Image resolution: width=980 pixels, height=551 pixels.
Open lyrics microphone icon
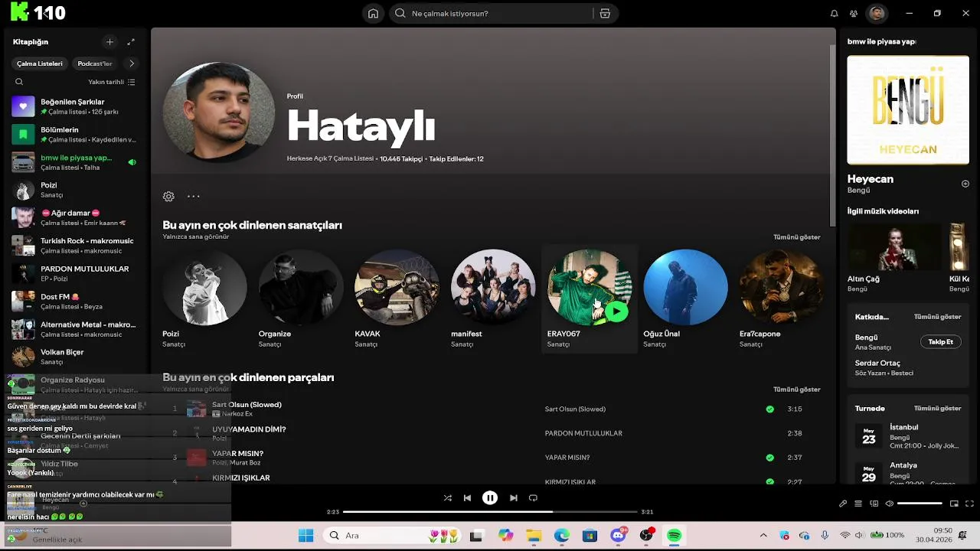[x=843, y=504]
